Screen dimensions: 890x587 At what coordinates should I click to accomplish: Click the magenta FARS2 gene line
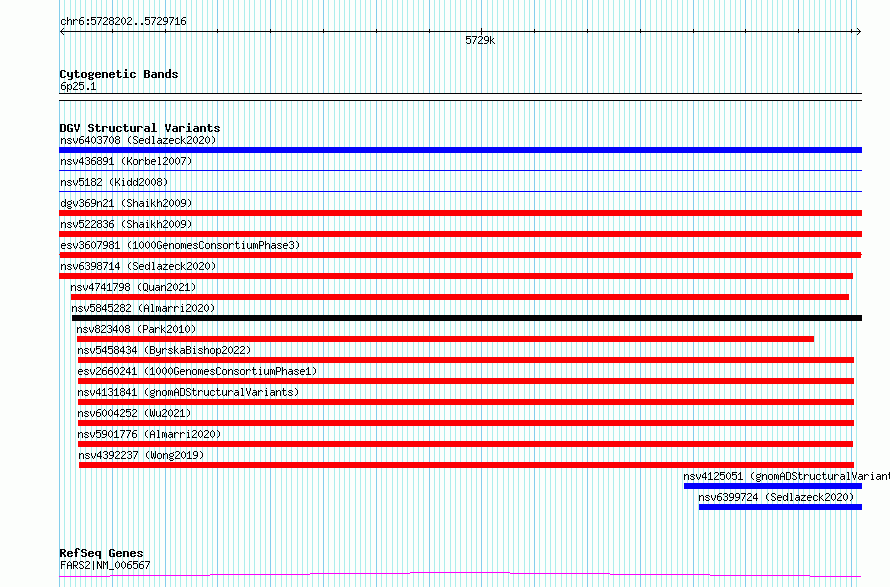[x=460, y=575]
